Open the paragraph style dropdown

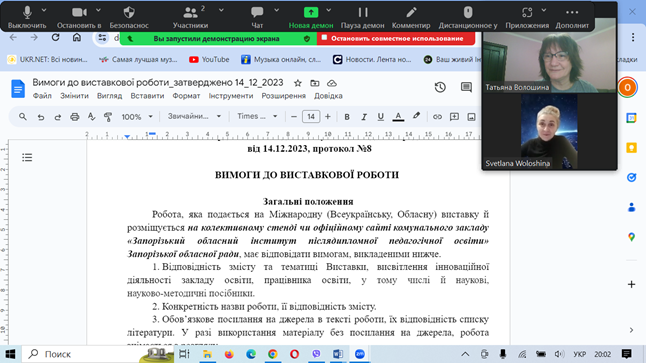coord(194,117)
